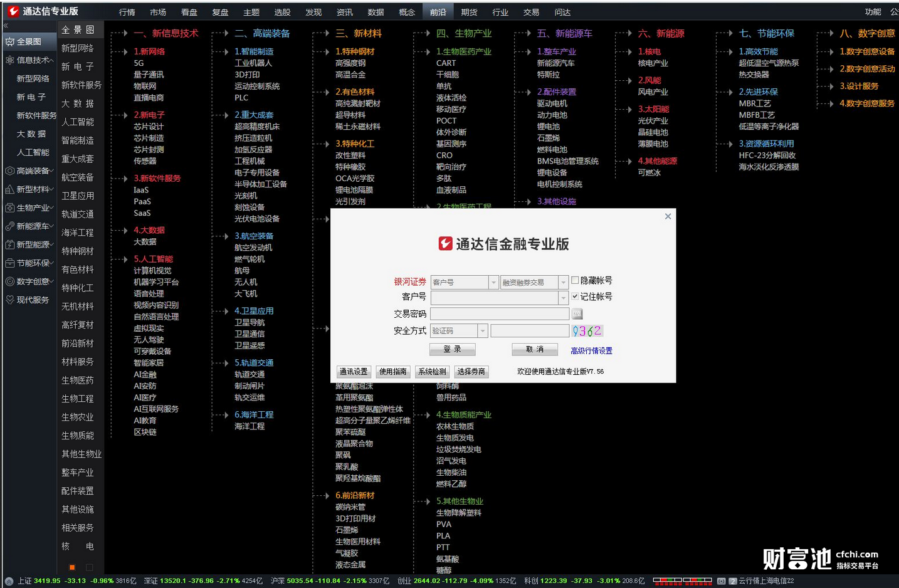
Task: Enable the 隐藏帐号 checkbox
Action: click(575, 280)
